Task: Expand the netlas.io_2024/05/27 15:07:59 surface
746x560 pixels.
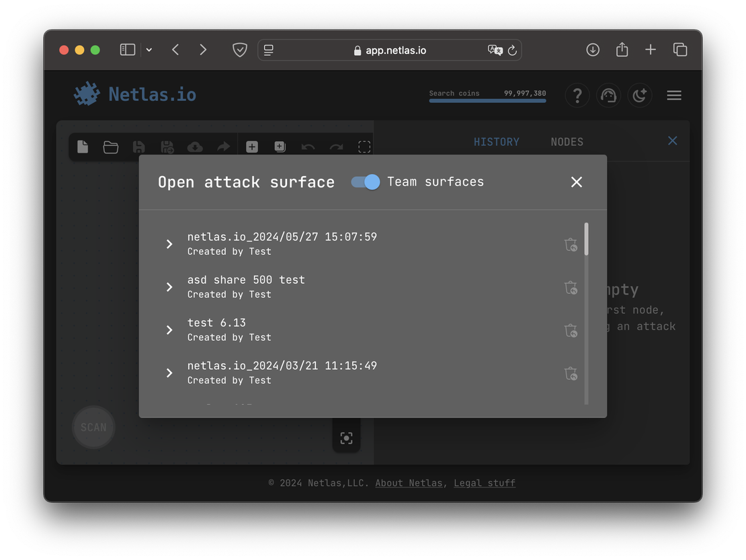Action: (x=169, y=244)
